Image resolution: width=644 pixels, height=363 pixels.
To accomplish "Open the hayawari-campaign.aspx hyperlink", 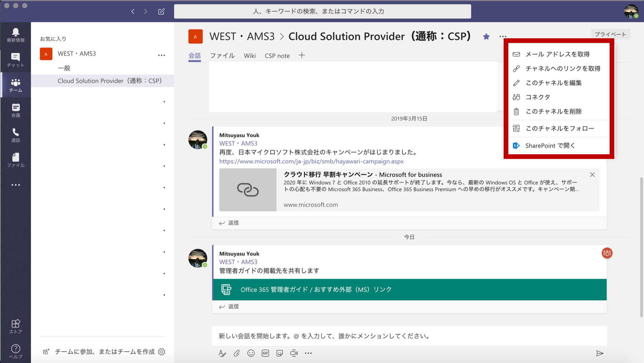I will (x=311, y=161).
